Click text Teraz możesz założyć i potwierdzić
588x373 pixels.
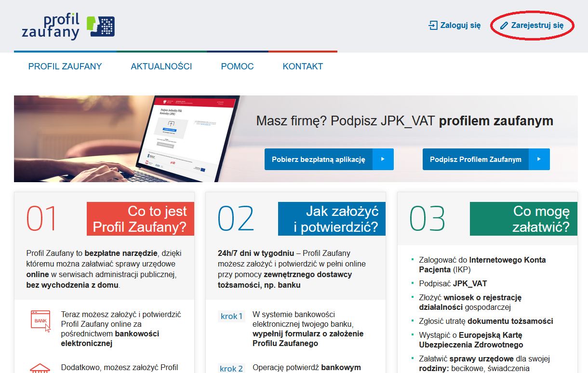[121, 329]
